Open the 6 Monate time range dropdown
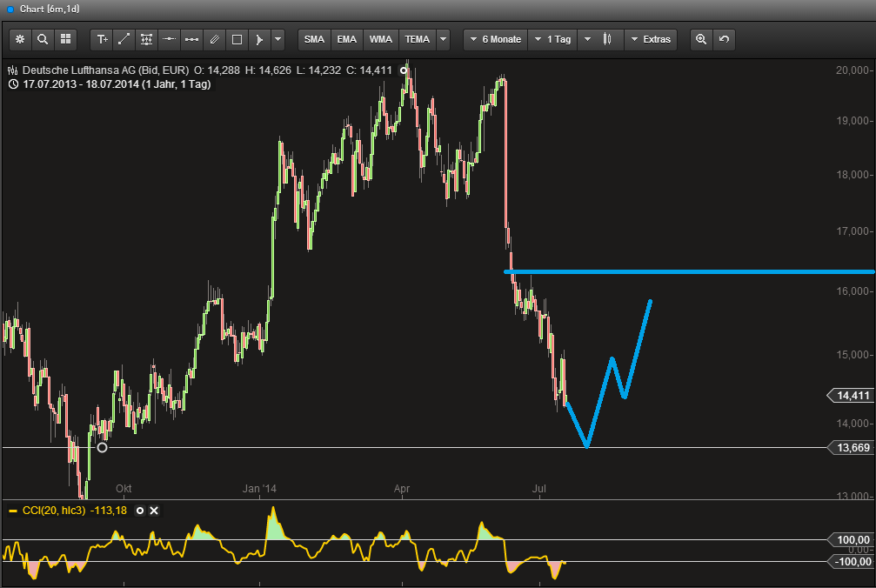The height and width of the screenshot is (588, 876). (496, 40)
